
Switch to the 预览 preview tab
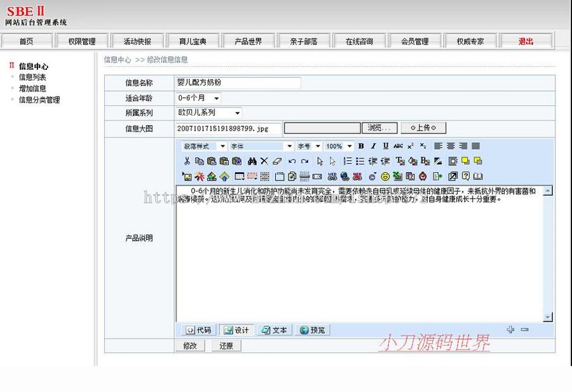(311, 330)
